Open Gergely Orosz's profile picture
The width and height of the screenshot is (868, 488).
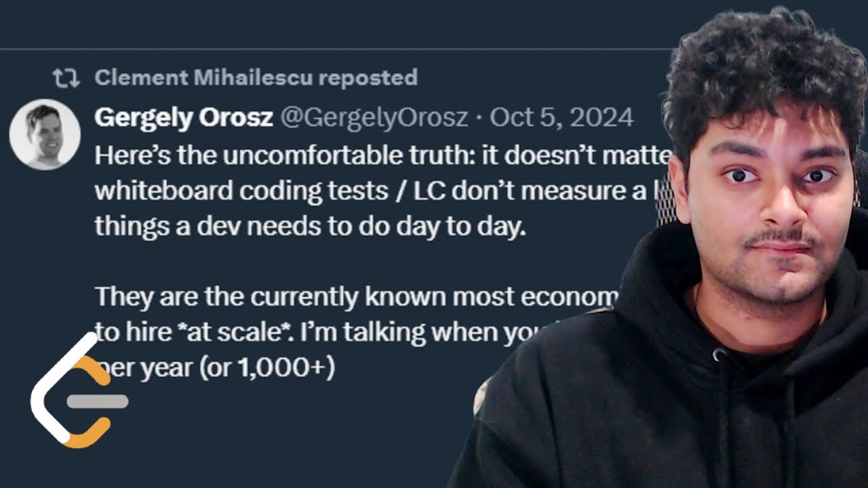(45, 134)
